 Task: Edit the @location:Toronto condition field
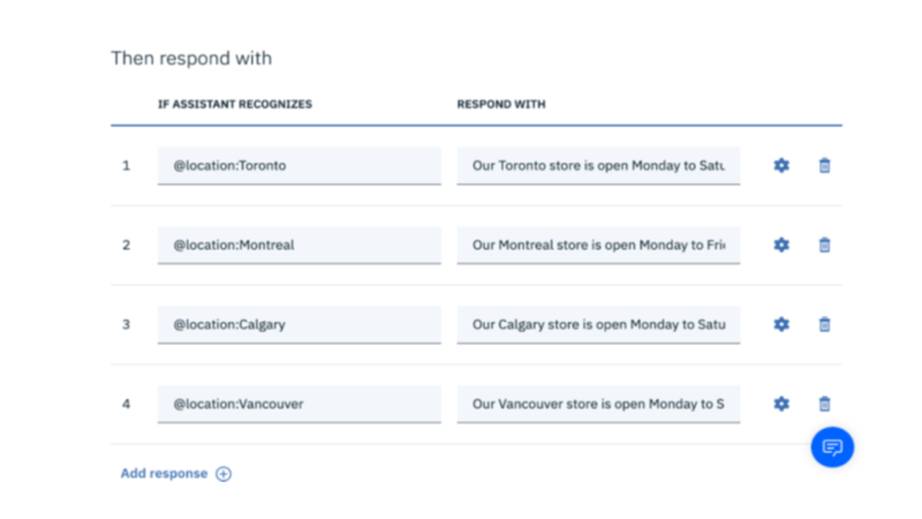[x=298, y=166]
